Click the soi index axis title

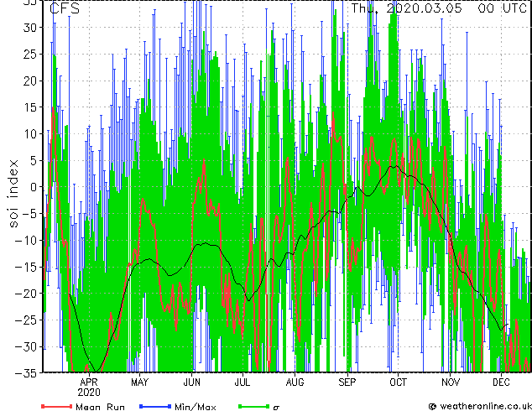pyautogui.click(x=13, y=194)
